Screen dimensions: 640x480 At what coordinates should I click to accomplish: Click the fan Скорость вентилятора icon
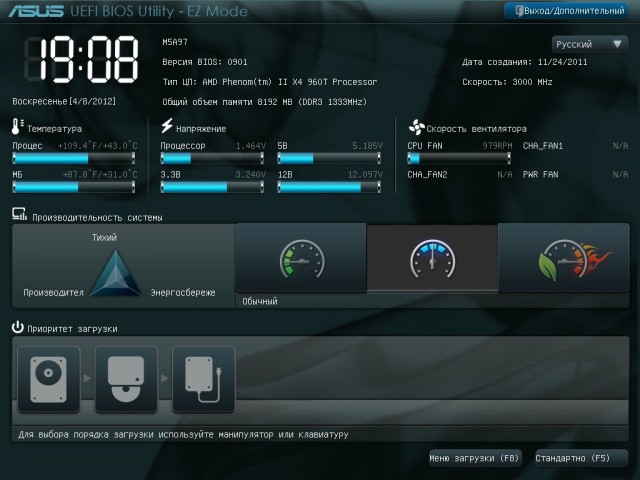[x=416, y=127]
